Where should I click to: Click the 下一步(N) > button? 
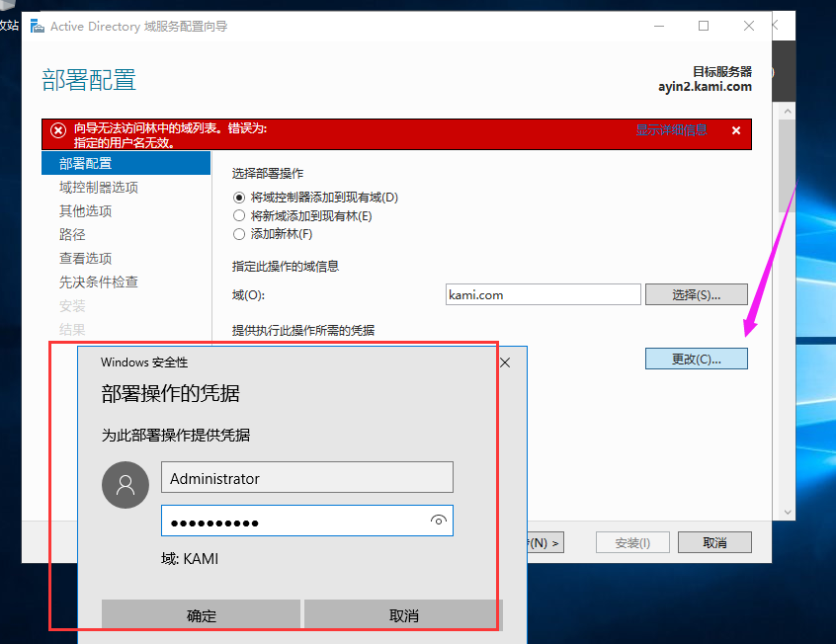[x=545, y=542]
